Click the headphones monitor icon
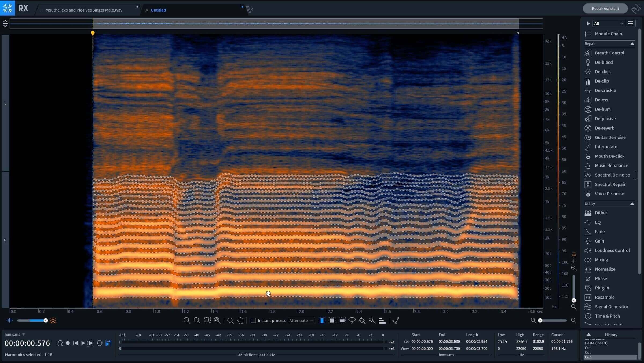This screenshot has height=363, width=644. coord(60,343)
